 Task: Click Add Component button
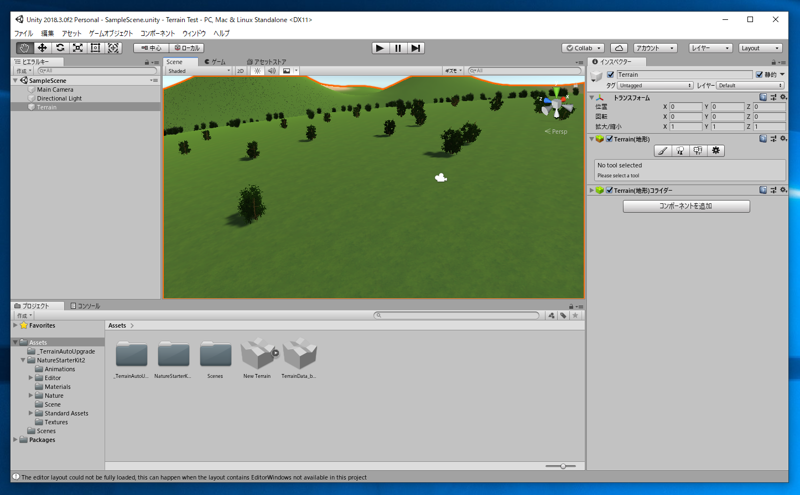(x=686, y=206)
